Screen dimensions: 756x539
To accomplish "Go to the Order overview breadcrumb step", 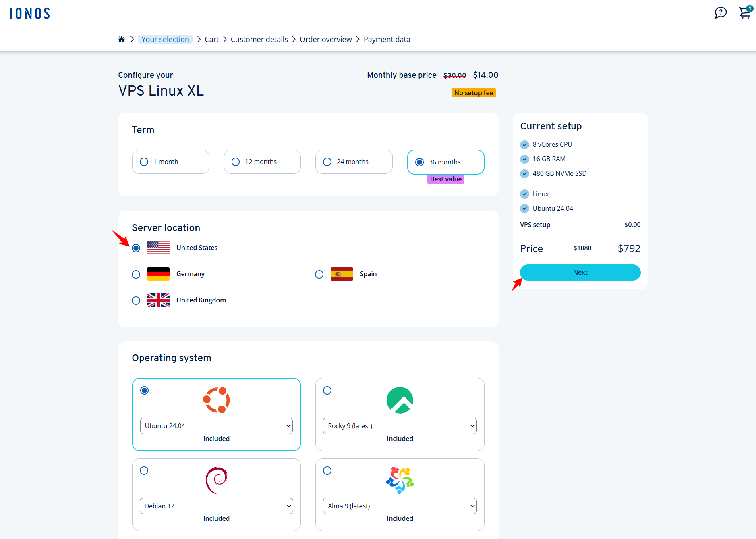I will click(326, 39).
